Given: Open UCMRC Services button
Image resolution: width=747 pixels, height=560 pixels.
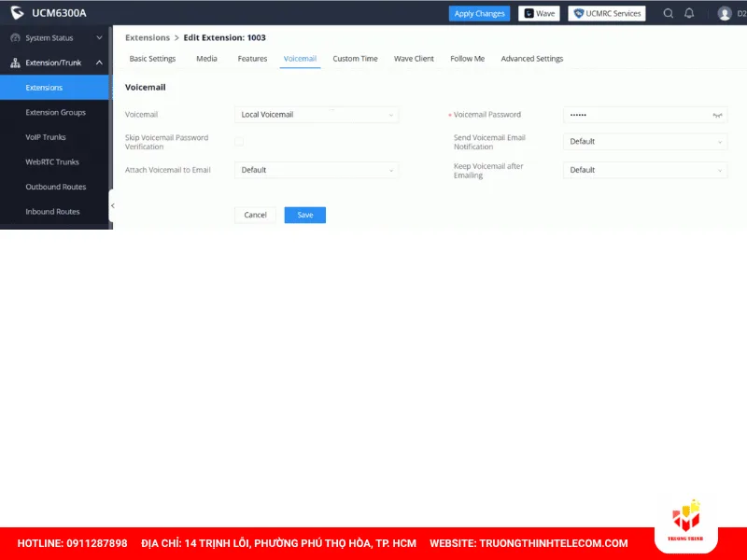Looking at the screenshot, I should click(607, 13).
